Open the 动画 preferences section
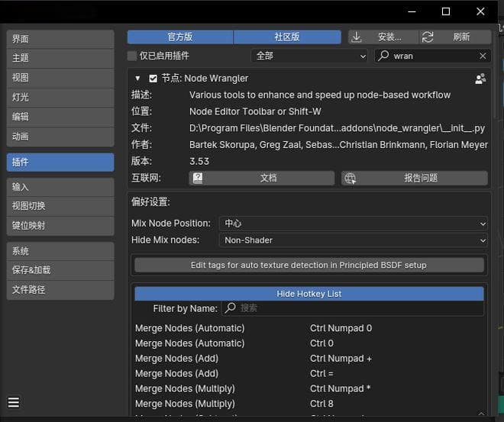Viewport: 504px width, 422px height. point(60,137)
